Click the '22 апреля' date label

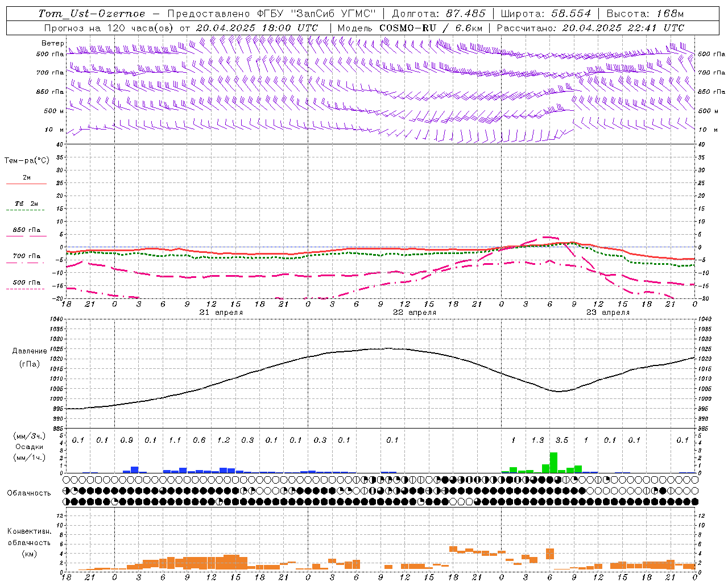click(415, 313)
